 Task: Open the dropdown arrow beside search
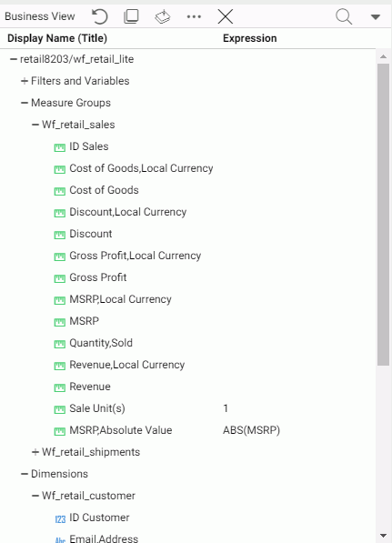point(376,16)
